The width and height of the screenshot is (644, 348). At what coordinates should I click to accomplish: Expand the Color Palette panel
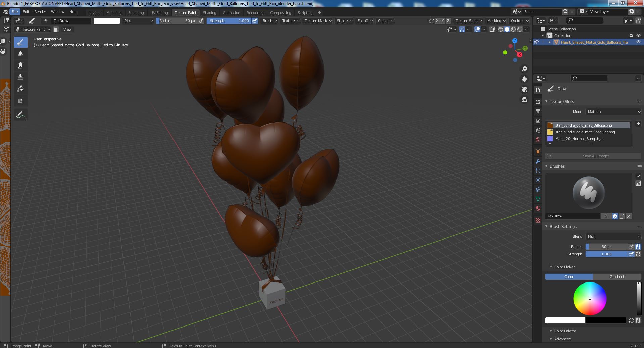click(565, 331)
